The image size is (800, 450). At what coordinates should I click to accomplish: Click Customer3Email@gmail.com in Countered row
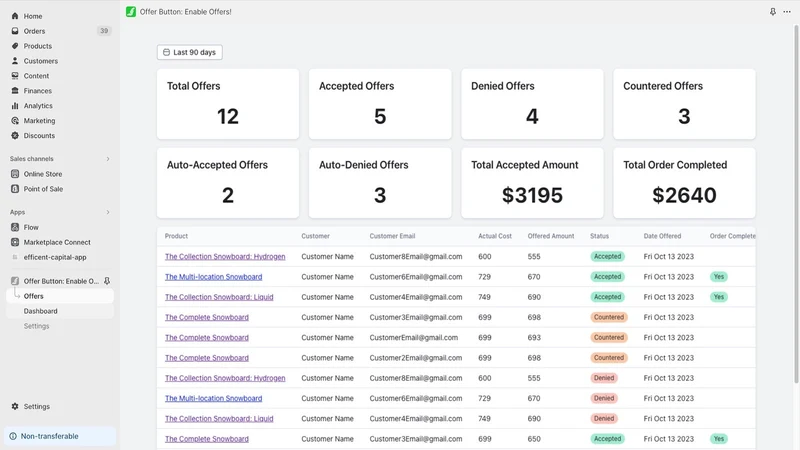[416, 317]
